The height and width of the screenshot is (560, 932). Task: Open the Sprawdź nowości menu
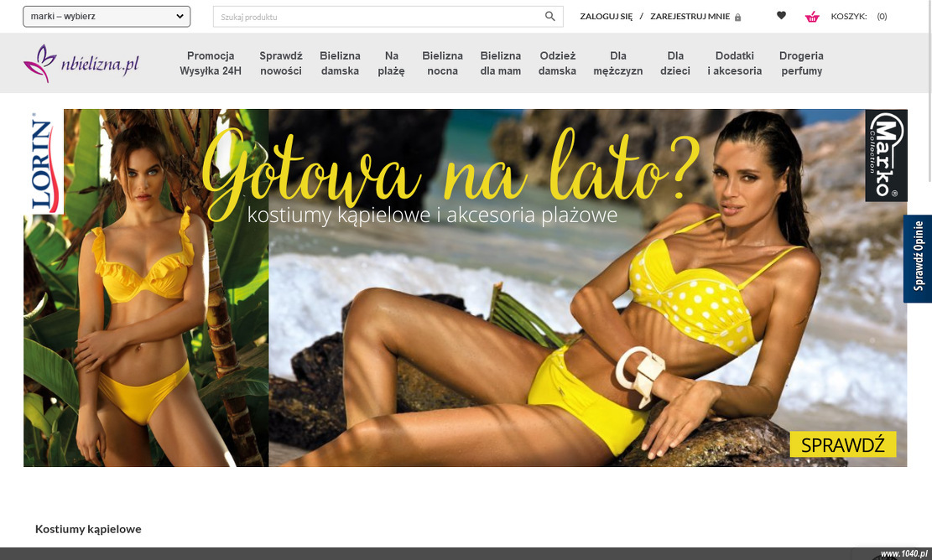point(280,63)
